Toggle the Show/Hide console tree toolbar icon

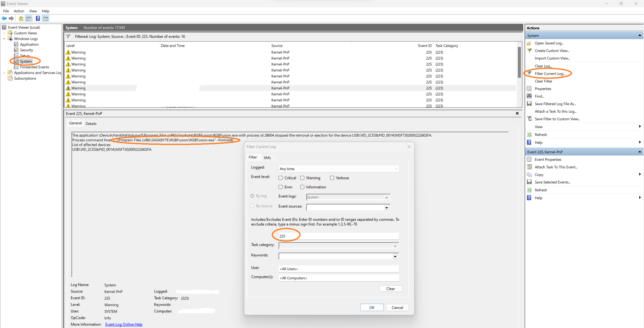click(x=29, y=18)
